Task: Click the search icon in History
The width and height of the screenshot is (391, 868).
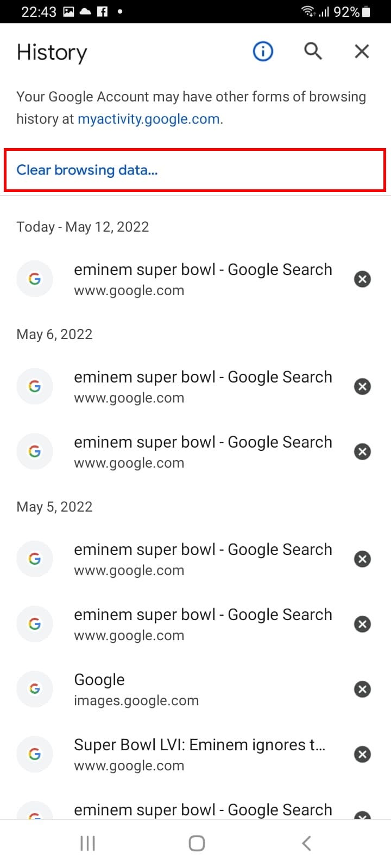Action: (313, 51)
